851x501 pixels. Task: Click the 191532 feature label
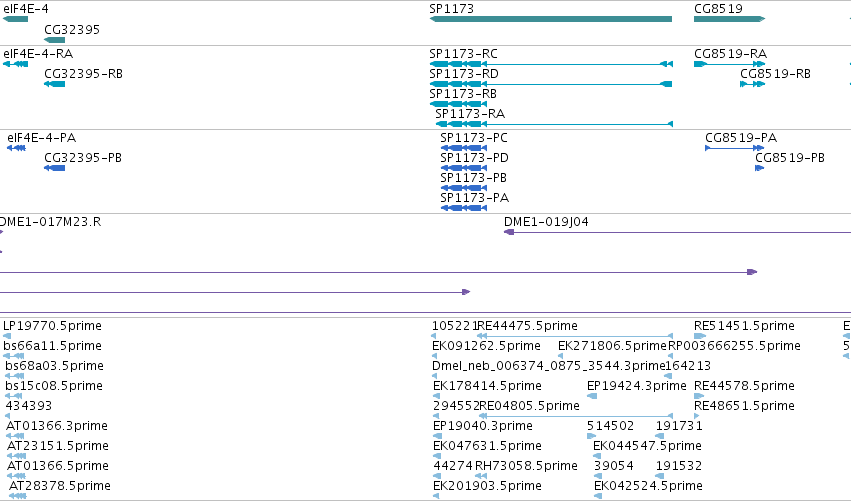[x=679, y=466]
